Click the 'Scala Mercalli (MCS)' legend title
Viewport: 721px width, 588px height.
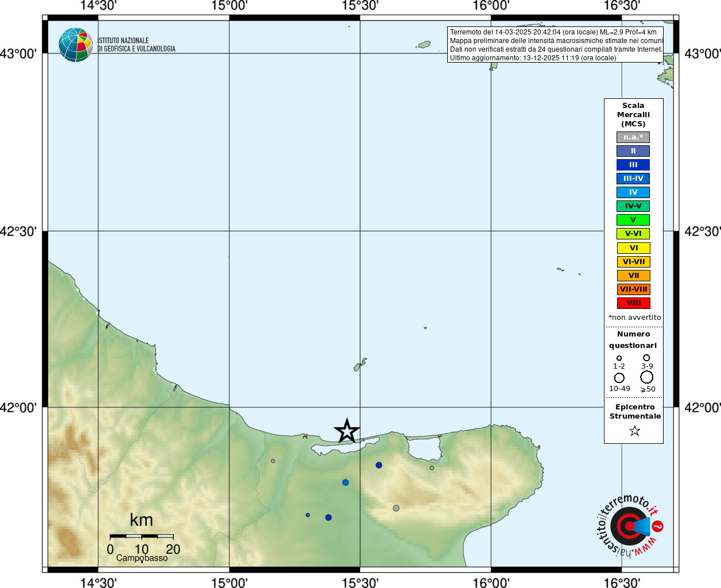coord(633,115)
